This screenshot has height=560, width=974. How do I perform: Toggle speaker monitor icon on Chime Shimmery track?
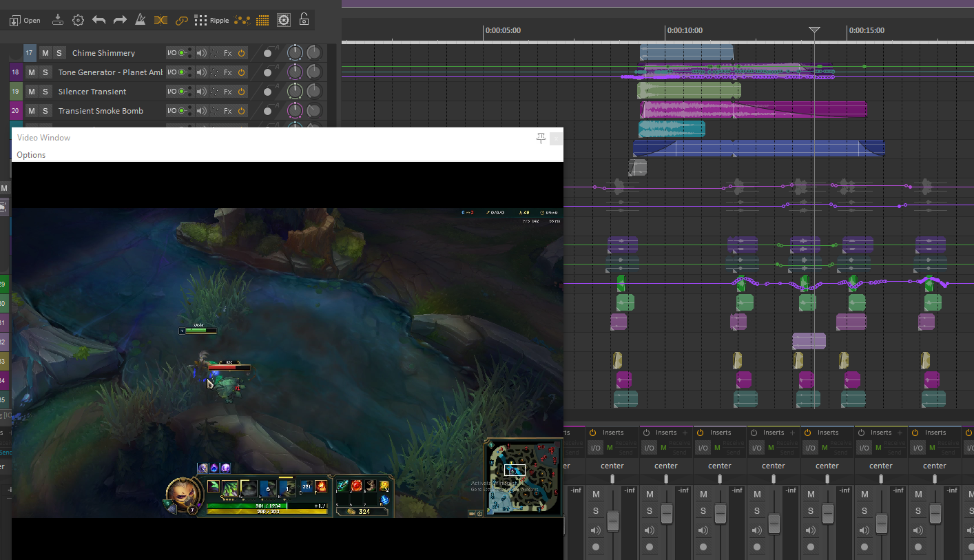tap(202, 53)
